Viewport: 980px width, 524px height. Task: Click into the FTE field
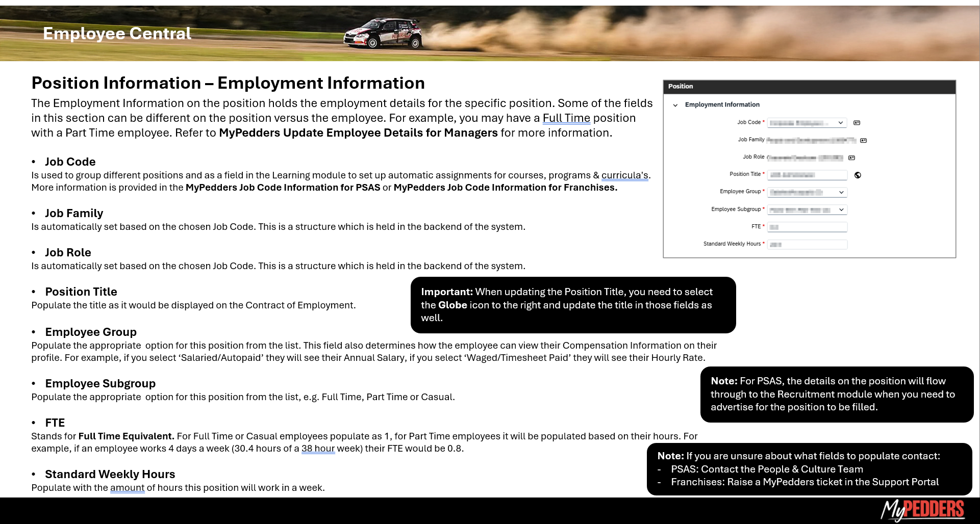(807, 227)
